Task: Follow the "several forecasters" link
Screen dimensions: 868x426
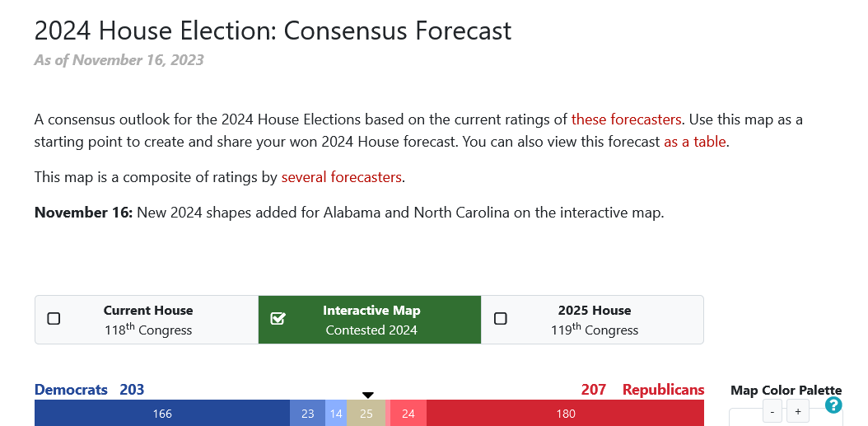Action: (x=342, y=176)
